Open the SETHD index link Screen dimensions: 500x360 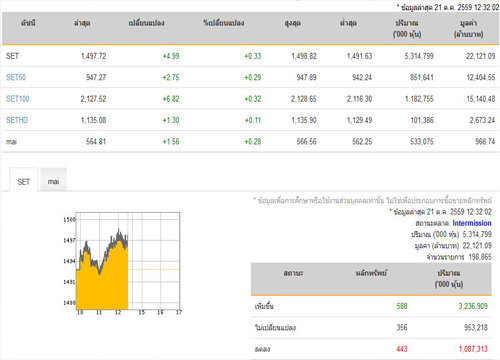(17, 120)
